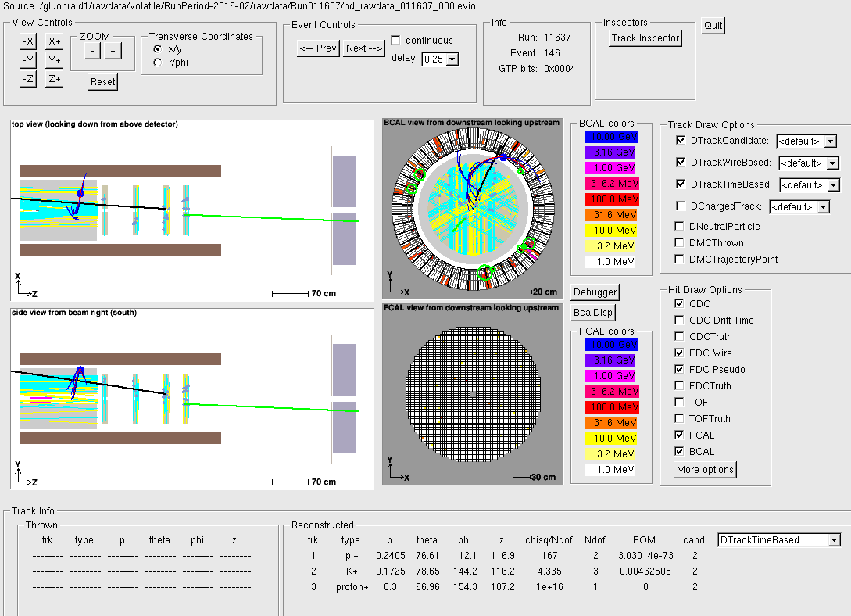The width and height of the screenshot is (851, 616).
Task: Click the FCAL 31.6 MeV orange swatch
Action: coord(610,422)
